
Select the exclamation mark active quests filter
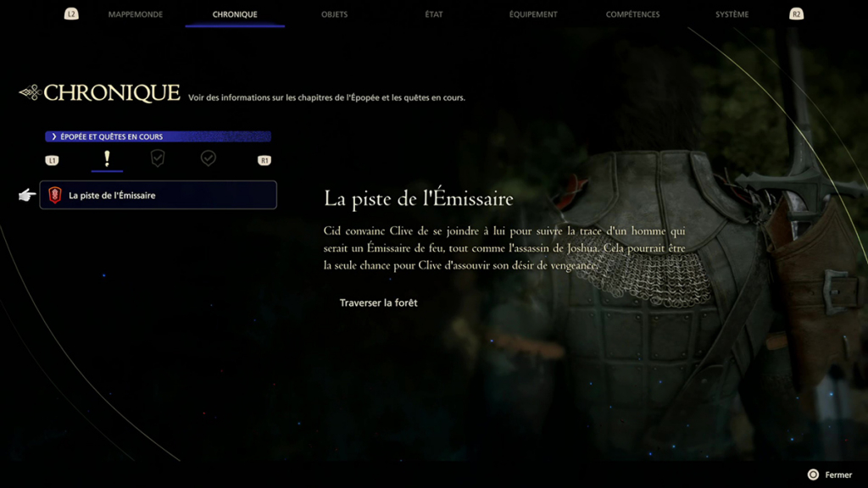(107, 158)
